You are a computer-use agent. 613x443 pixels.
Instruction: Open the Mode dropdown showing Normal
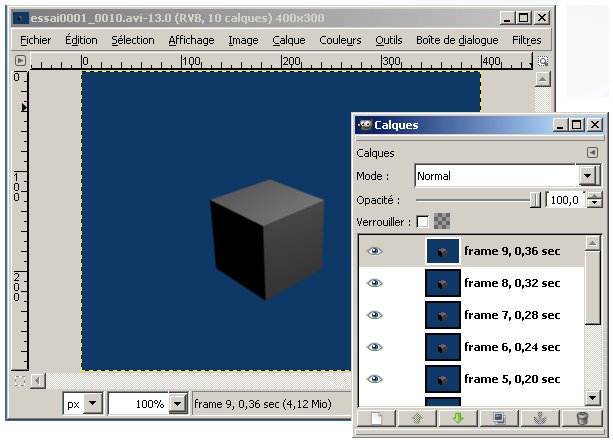tap(507, 176)
